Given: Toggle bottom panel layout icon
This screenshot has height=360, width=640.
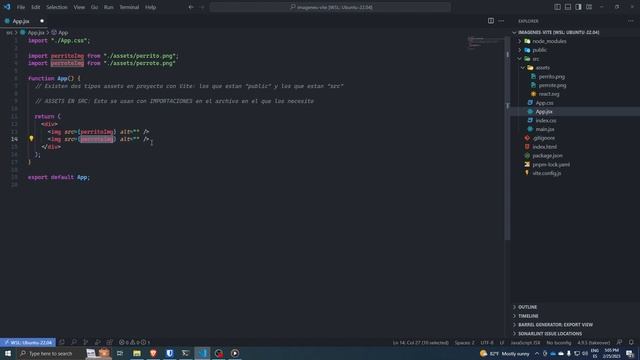Looking at the screenshot, I should pos(568,7).
